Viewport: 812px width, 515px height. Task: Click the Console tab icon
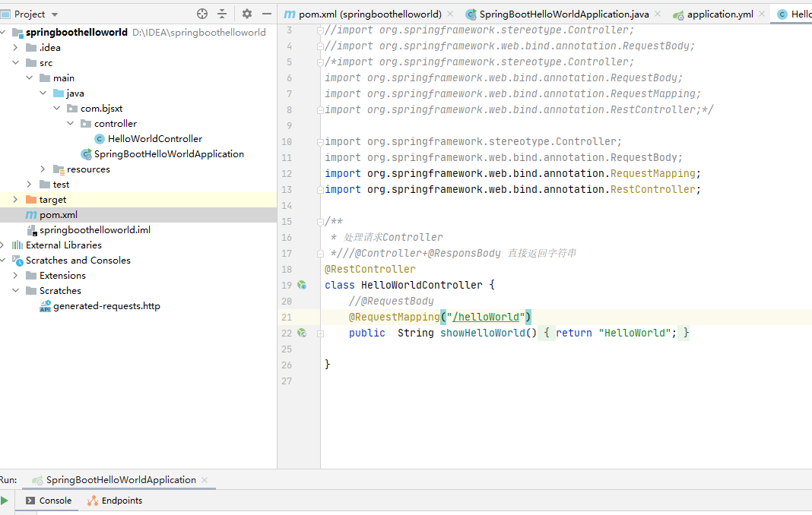[30, 501]
